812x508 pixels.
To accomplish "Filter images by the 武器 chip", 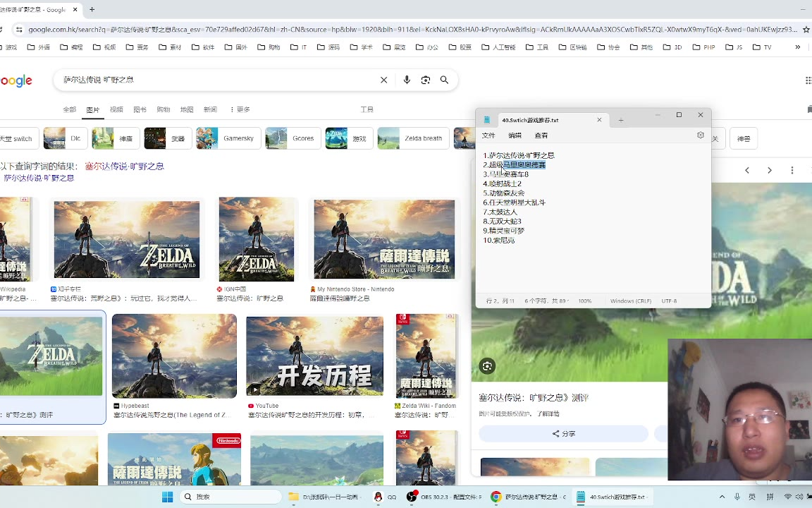I will coord(168,138).
